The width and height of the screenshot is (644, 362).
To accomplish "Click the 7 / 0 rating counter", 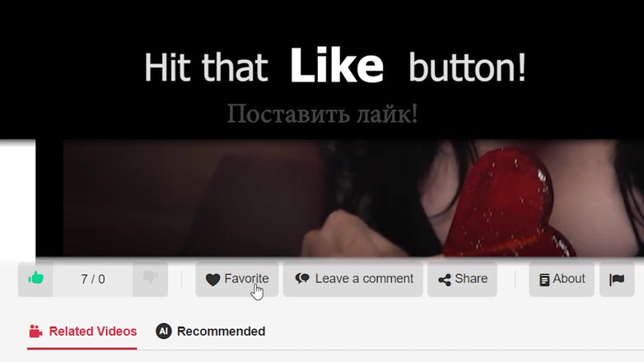I will pyautogui.click(x=93, y=279).
